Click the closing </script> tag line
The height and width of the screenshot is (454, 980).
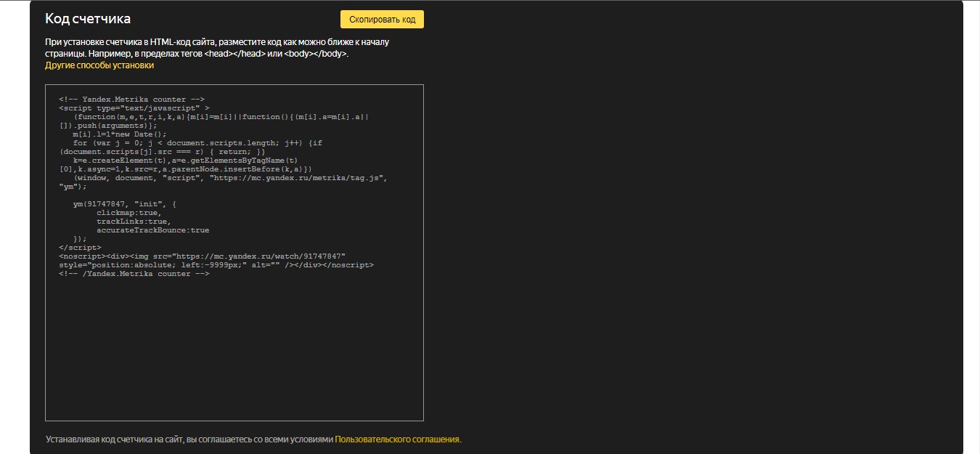click(80, 248)
